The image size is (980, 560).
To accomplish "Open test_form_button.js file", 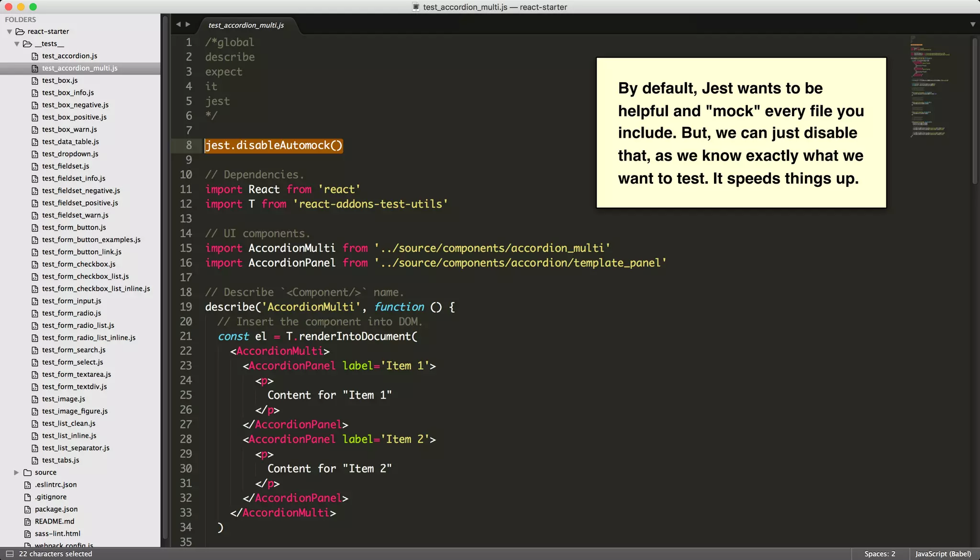I will pyautogui.click(x=74, y=228).
